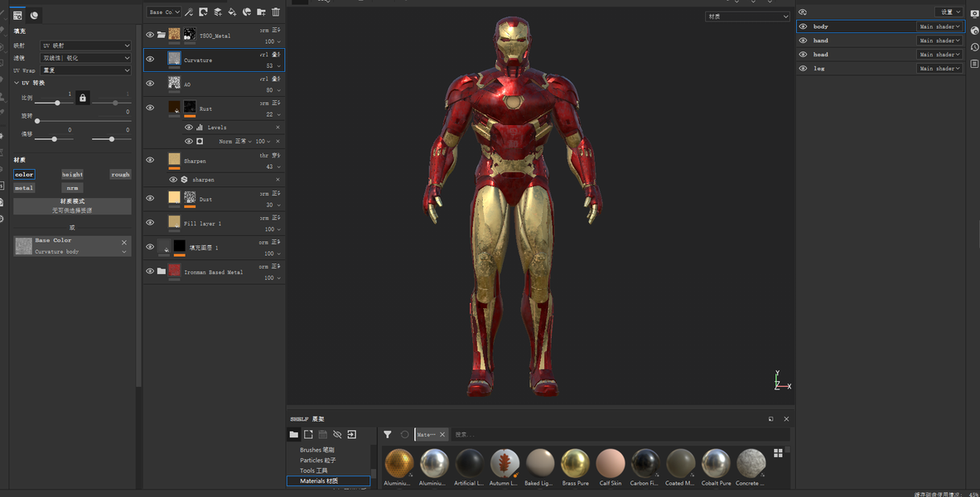Viewport: 980px width, 497px height.
Task: Click the scale lock icon
Action: point(83,98)
